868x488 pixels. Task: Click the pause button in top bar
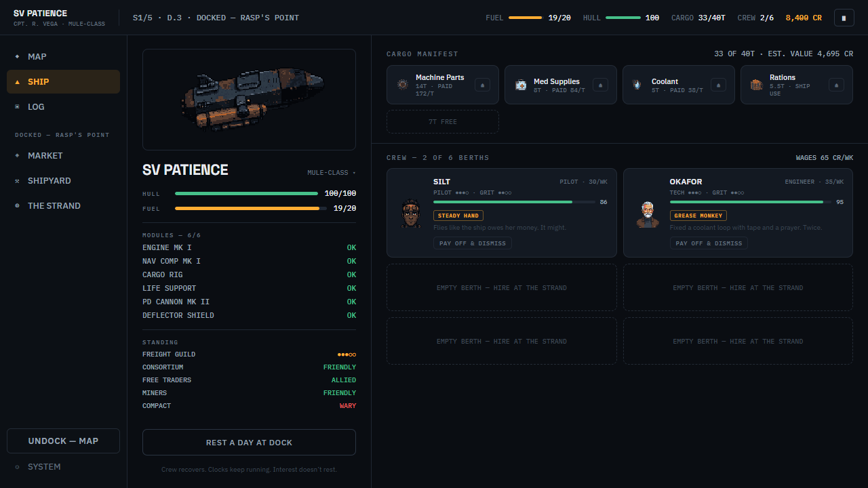(844, 18)
